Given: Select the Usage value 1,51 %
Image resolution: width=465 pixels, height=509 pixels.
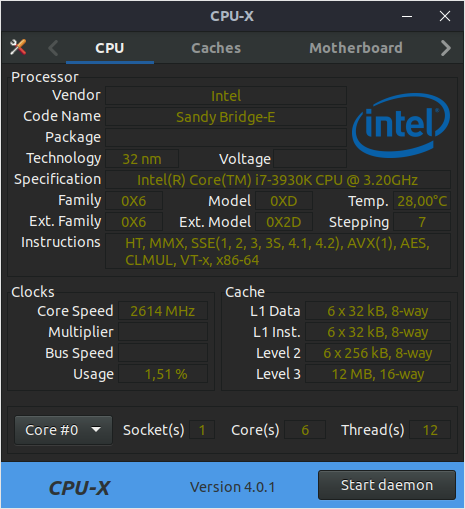Looking at the screenshot, I should click(163, 374).
